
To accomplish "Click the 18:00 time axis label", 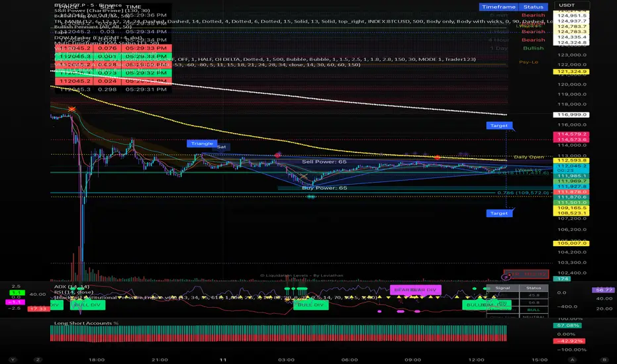I will [x=97, y=359].
